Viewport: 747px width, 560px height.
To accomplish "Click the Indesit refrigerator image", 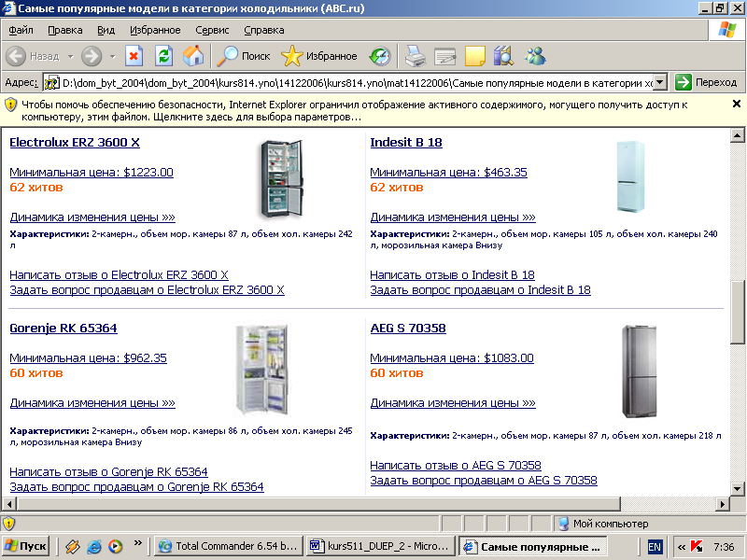I will click(629, 175).
